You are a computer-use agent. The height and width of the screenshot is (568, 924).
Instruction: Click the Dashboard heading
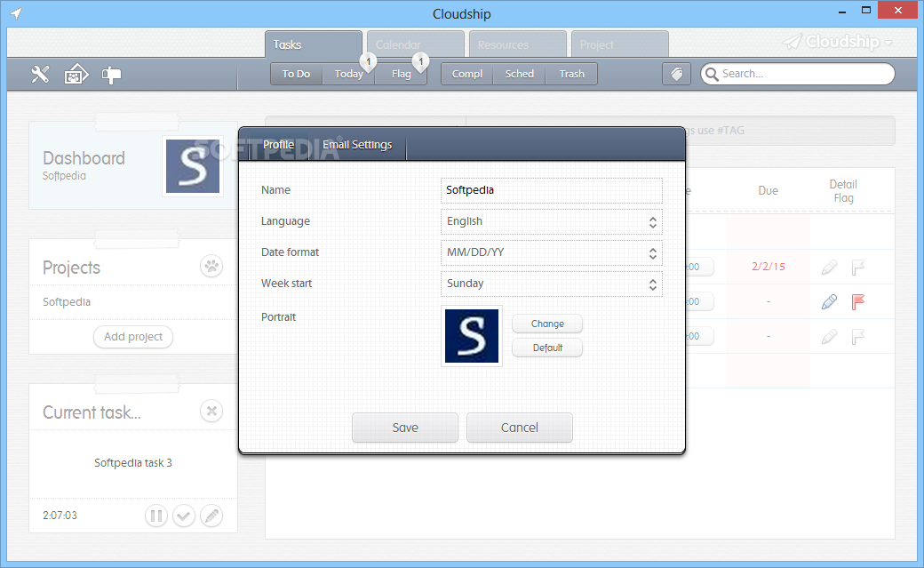pos(84,158)
